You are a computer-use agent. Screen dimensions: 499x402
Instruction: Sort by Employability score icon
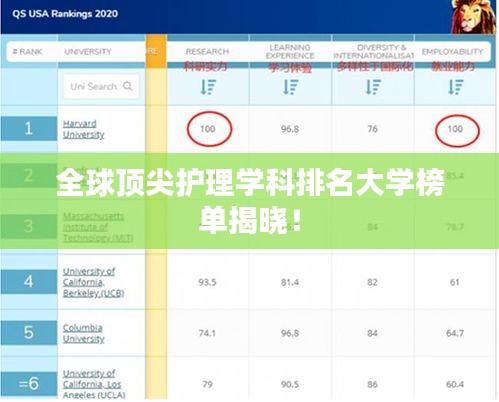[456, 87]
